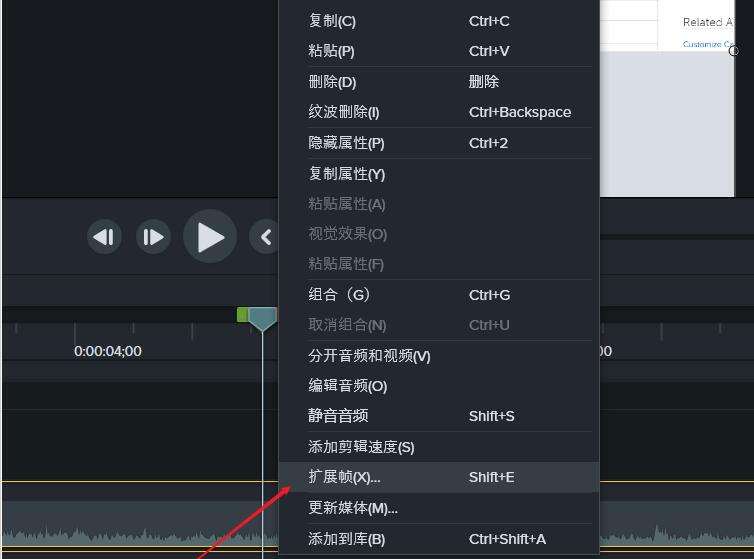The height and width of the screenshot is (559, 754).
Task: Click the audio waveform clip on timeline
Action: pos(139,523)
